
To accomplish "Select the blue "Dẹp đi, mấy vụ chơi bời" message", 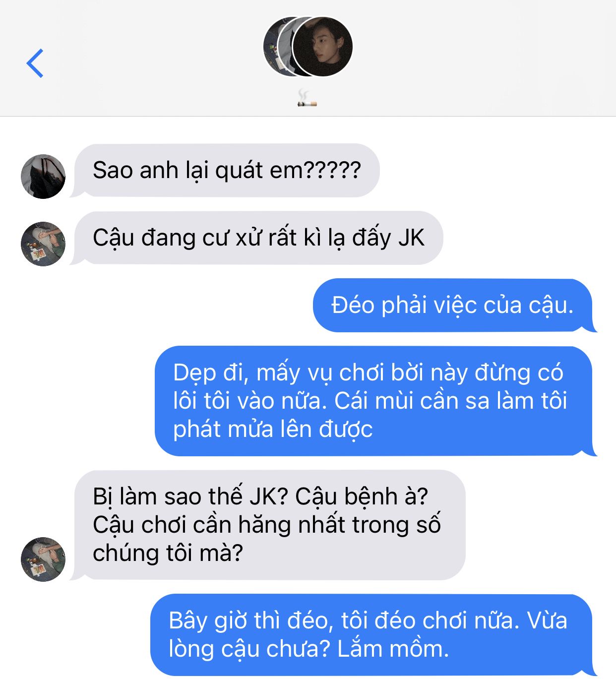I will pyautogui.click(x=375, y=401).
